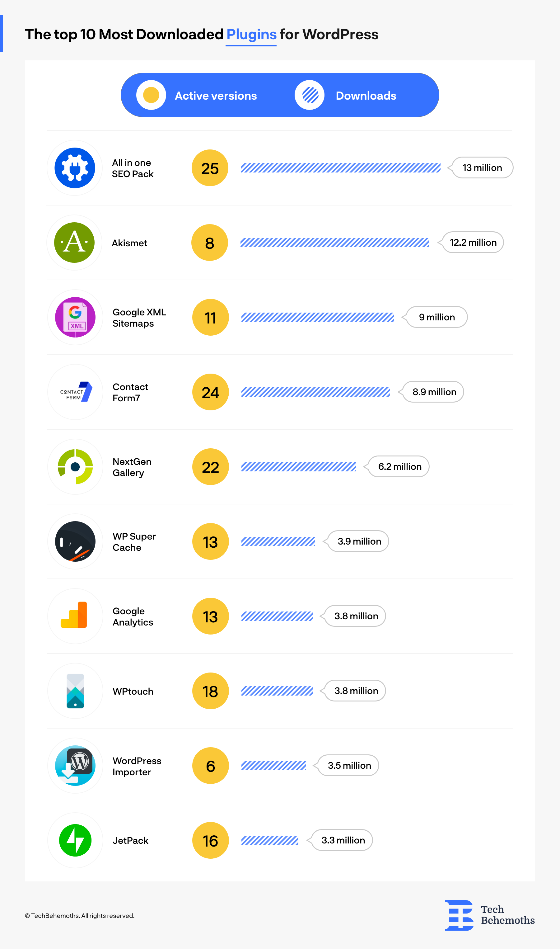Click the green JetPack lightning icon
This screenshot has height=949, width=560.
click(x=75, y=840)
